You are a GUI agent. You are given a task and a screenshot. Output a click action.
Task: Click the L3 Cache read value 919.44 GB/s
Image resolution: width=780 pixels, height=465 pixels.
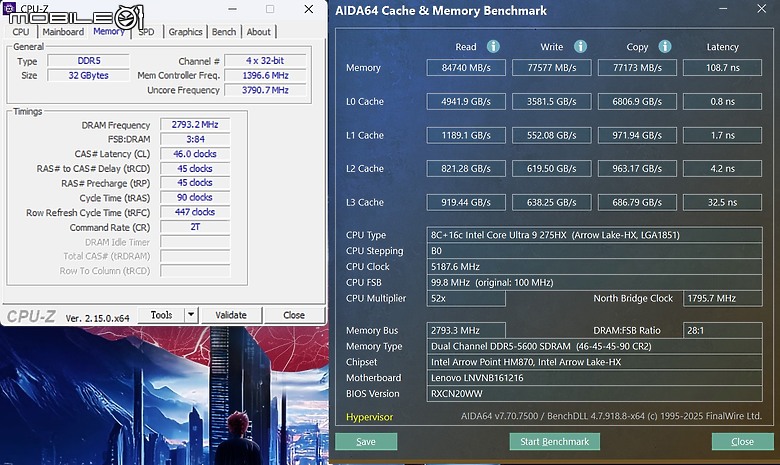pos(466,202)
